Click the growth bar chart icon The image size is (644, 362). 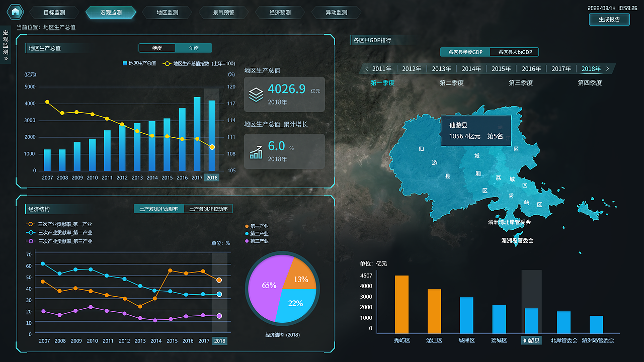click(256, 152)
